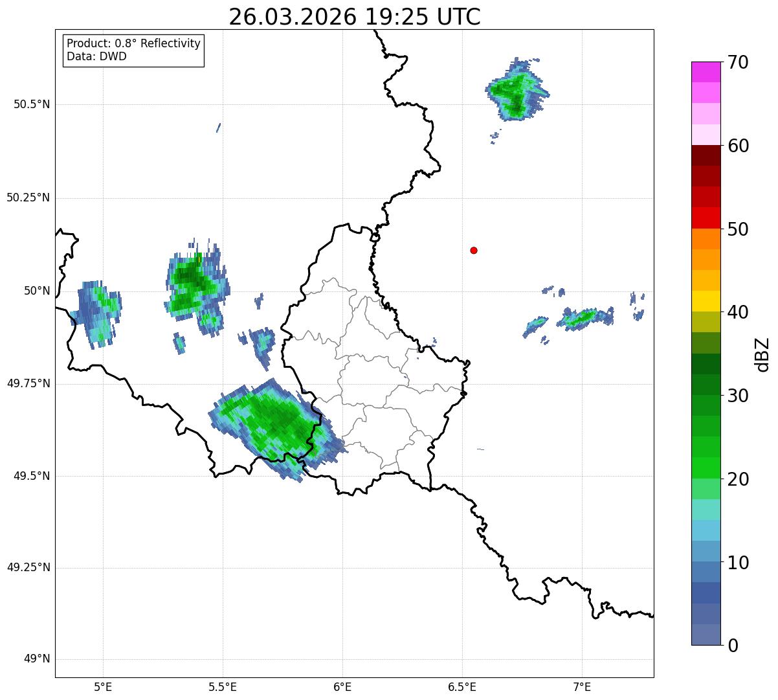Image resolution: width=778 pixels, height=700 pixels.
Task: Click the bright green 20 dBZ swatch
Action: [706, 468]
